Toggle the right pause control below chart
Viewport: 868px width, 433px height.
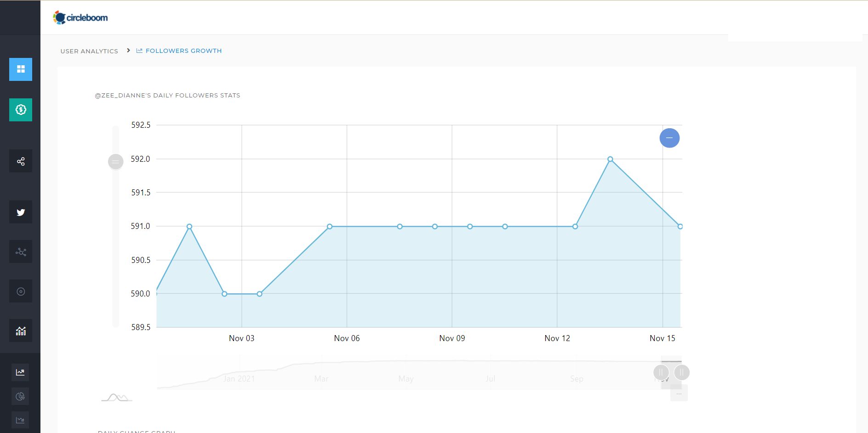click(682, 373)
